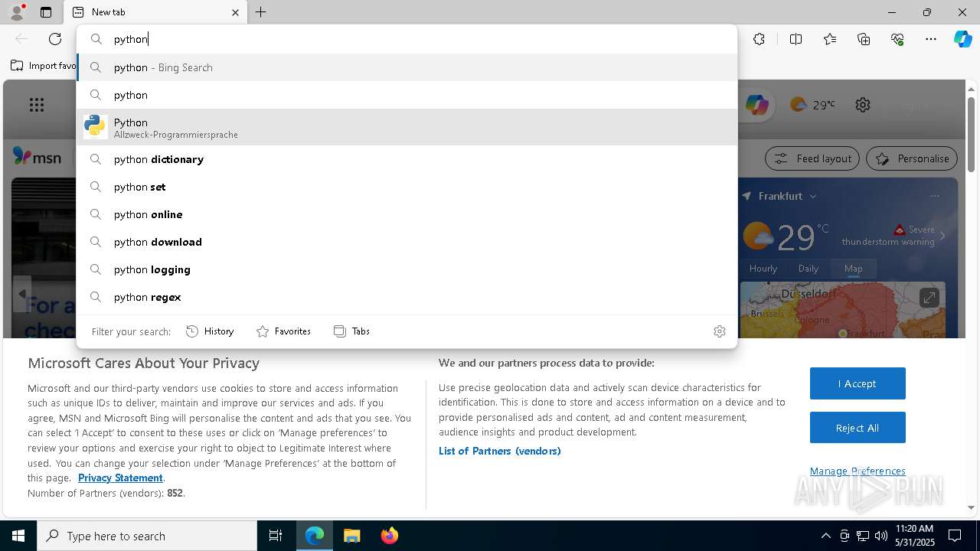Viewport: 980px width, 551px height.
Task: Open the address bar search settings gear
Action: (x=719, y=331)
